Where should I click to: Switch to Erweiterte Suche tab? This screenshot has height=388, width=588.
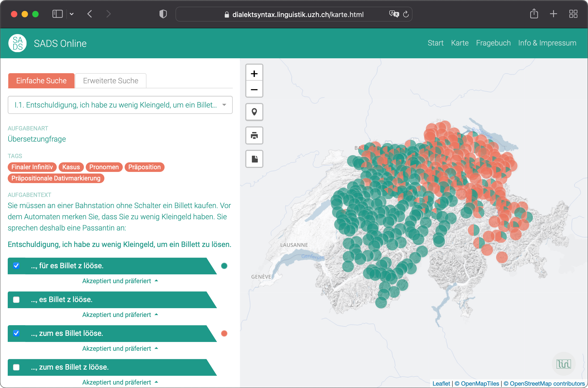pos(111,81)
